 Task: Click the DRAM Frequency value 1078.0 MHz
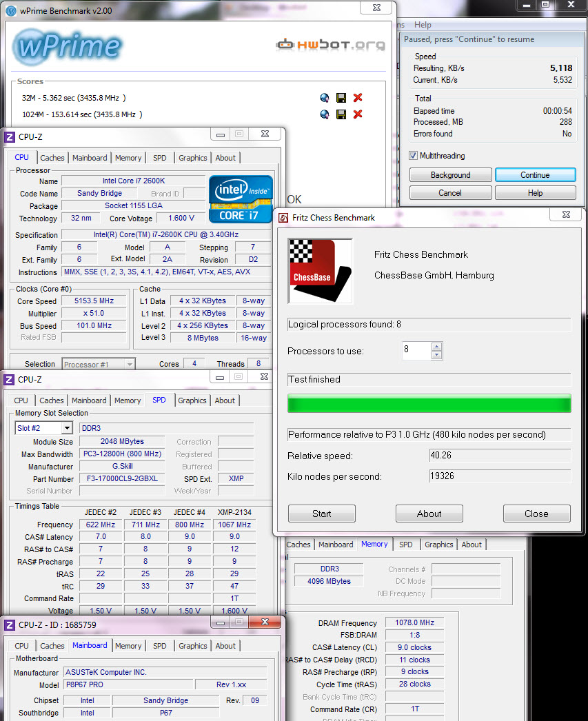[x=414, y=622]
